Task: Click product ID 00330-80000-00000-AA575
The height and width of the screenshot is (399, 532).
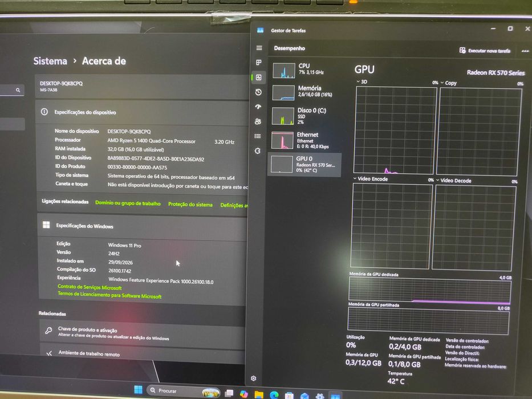Action: point(137,167)
